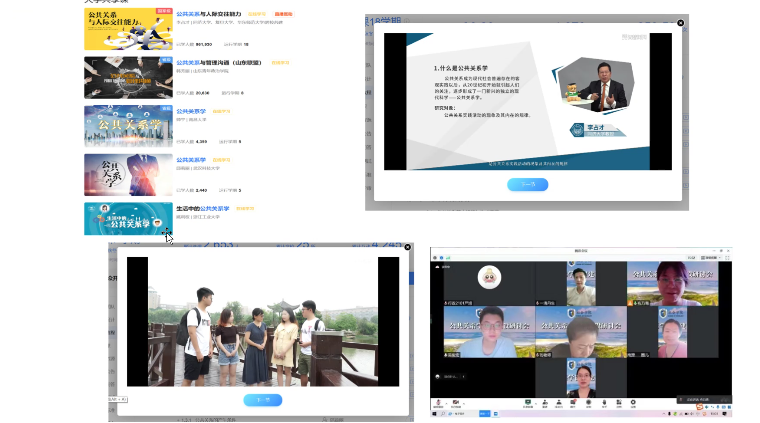Image resolution: width=760 pixels, height=423 pixels.
Task: Click the green share-screen icon in meeting toolbar
Action: tap(528, 402)
